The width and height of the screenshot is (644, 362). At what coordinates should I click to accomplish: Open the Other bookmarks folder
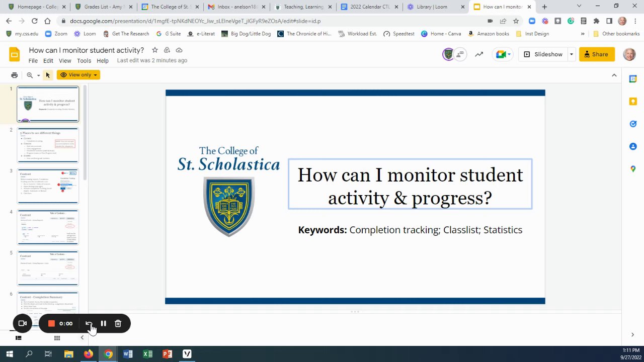coord(616,34)
